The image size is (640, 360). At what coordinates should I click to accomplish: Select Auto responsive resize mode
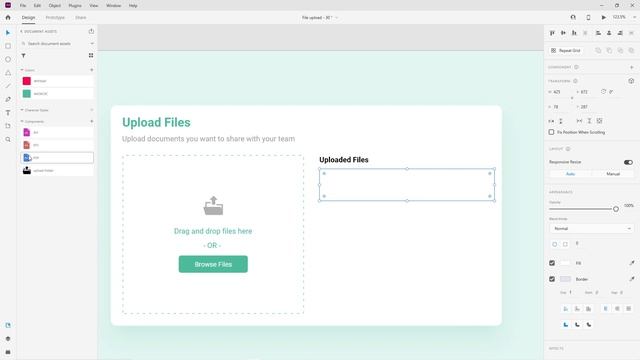570,174
